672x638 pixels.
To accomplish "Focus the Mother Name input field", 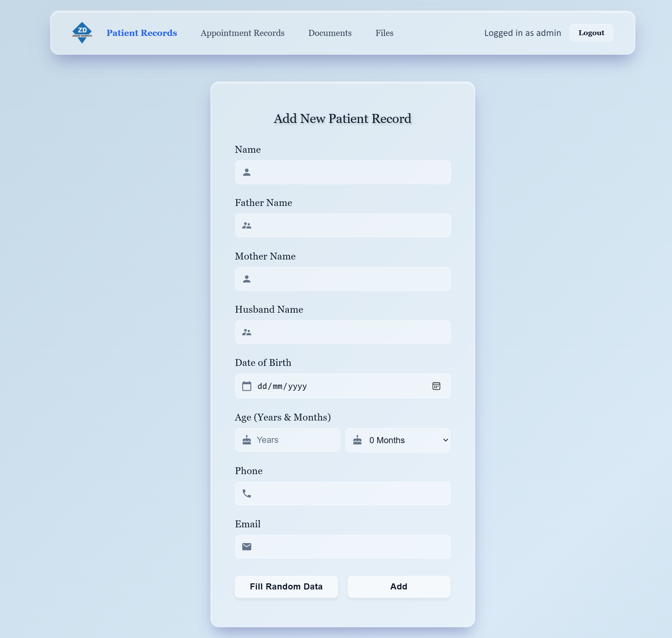I will tap(343, 279).
